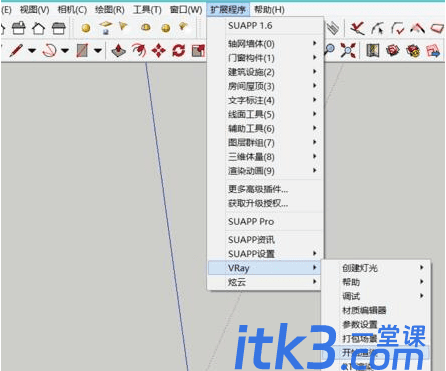Select the Scale tool
The image size is (446, 371).
pyautogui.click(x=198, y=51)
